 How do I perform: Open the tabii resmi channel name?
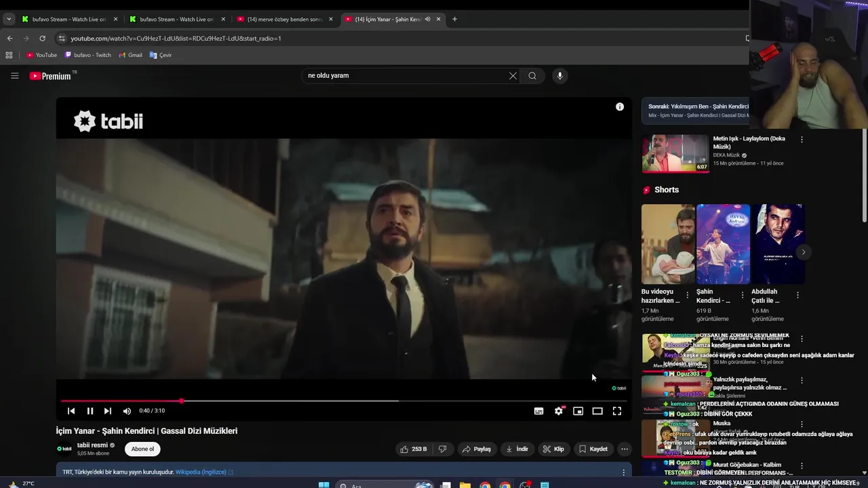click(x=92, y=445)
